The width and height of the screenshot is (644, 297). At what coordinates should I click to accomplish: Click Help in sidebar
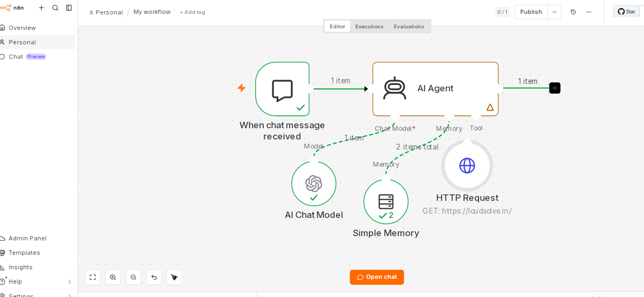[15, 282]
